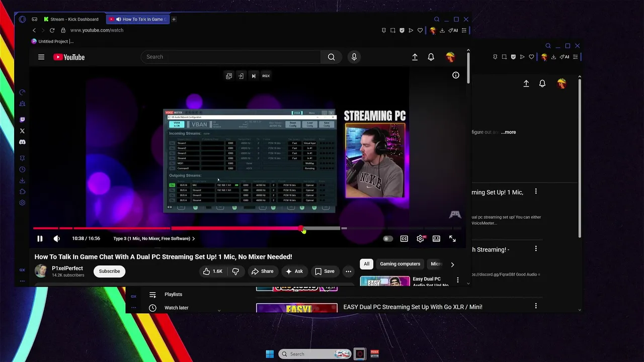
Task: Enter fullscreen mode on the video
Action: (452, 239)
